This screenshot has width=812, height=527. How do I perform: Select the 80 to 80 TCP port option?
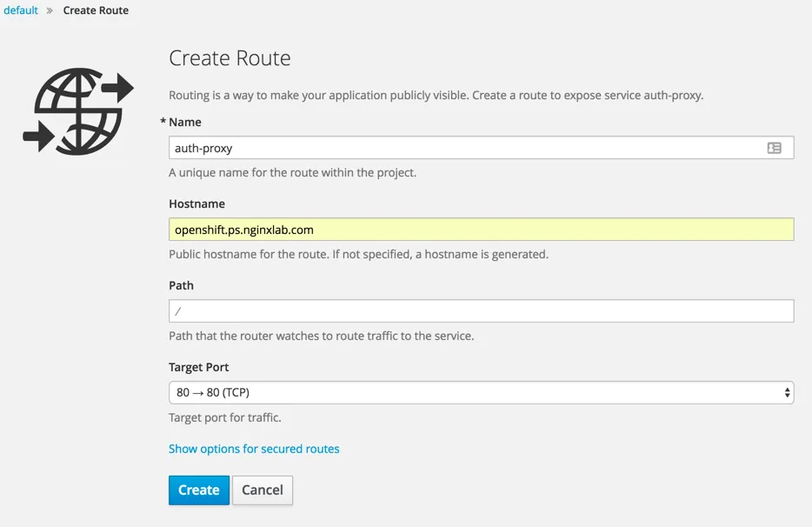tap(481, 392)
